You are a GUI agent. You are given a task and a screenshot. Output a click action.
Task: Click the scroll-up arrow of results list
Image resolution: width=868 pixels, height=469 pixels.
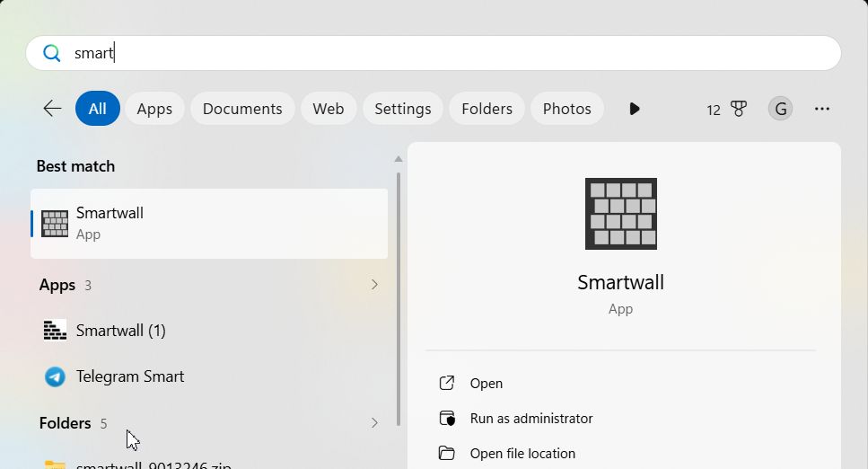pyautogui.click(x=398, y=159)
